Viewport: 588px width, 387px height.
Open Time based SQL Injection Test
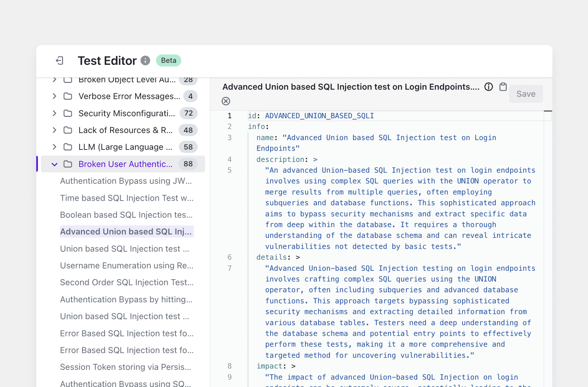[x=127, y=198]
